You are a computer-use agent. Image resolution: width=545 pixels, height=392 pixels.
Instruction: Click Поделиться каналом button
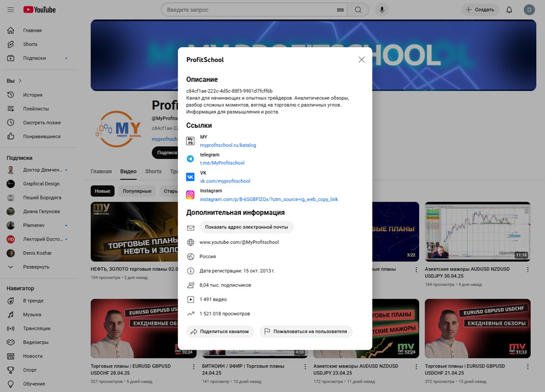(220, 332)
